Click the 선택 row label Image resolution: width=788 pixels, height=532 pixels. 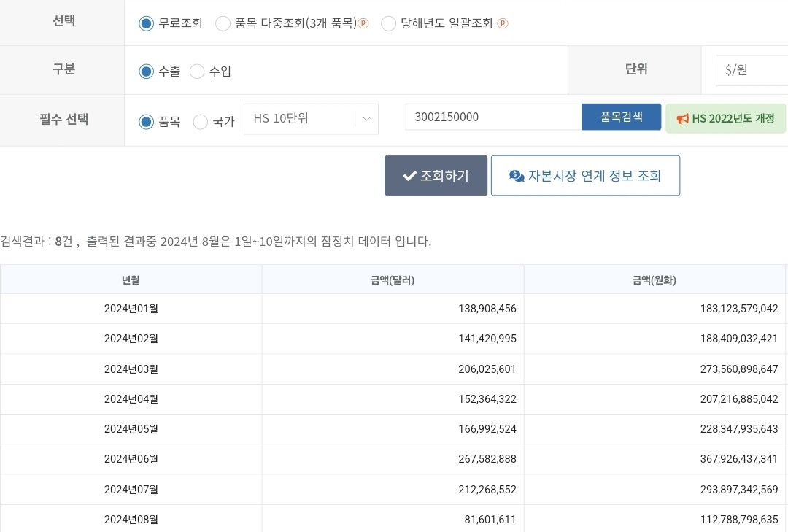tap(63, 21)
